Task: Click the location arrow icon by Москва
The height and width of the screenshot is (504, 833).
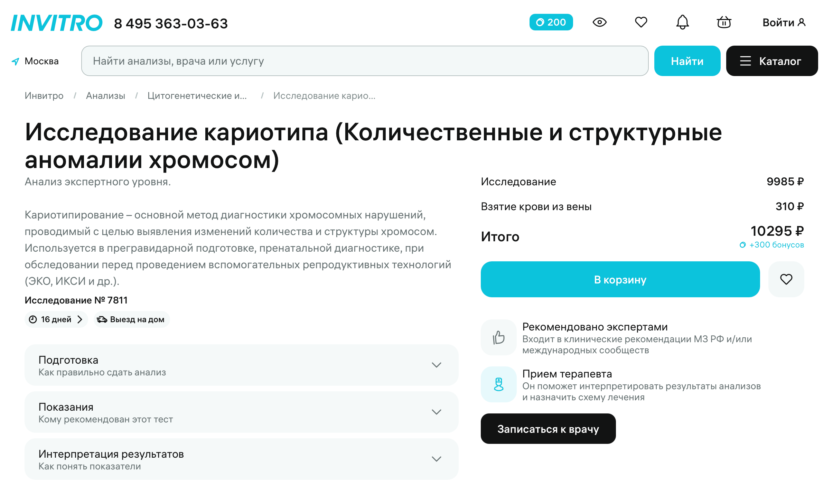Action: [15, 62]
